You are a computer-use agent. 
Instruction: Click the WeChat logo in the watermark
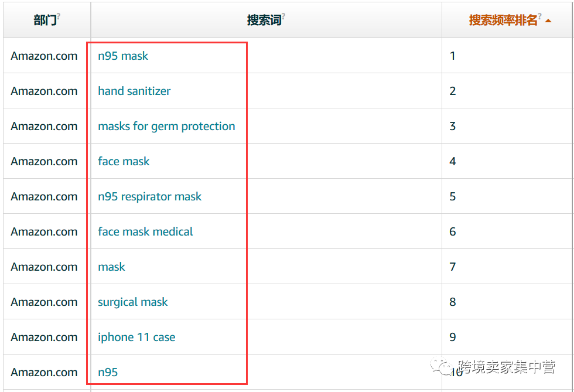coord(442,366)
